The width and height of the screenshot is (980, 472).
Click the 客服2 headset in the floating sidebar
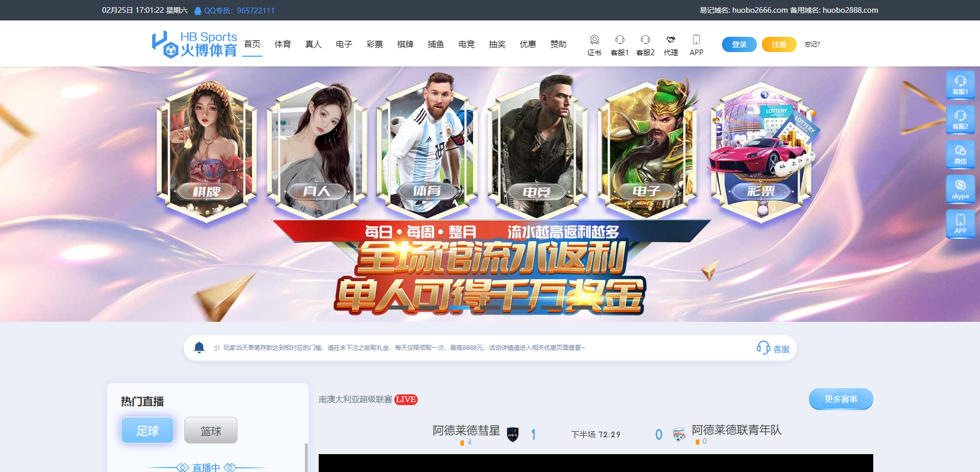click(960, 119)
